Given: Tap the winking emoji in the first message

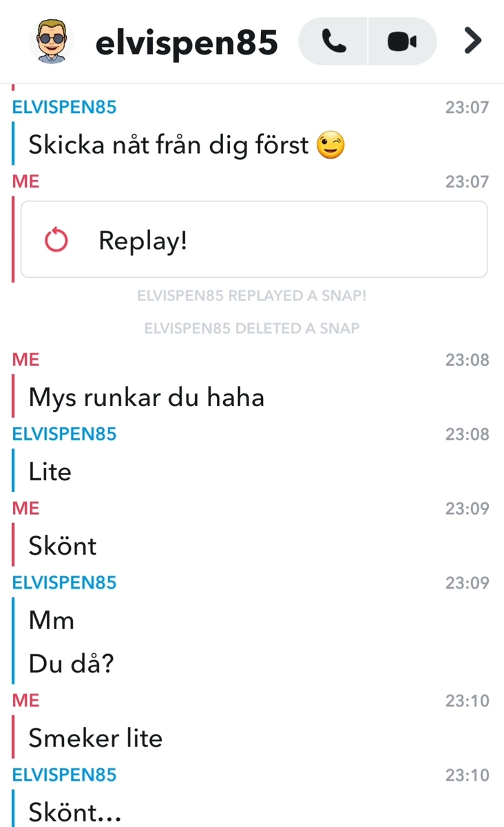Looking at the screenshot, I should [330, 145].
